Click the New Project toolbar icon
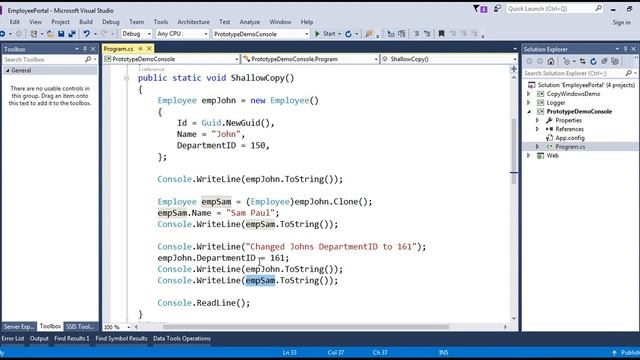The image size is (640, 360). [x=34, y=34]
